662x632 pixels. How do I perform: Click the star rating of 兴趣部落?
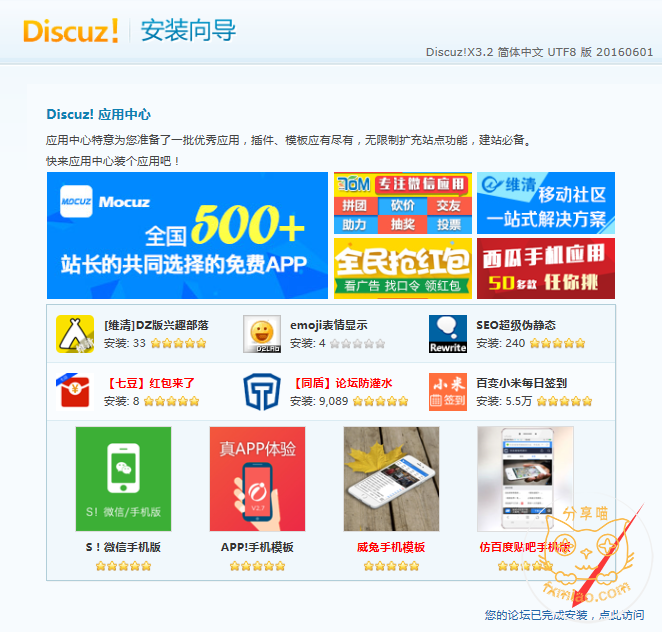(x=178, y=343)
